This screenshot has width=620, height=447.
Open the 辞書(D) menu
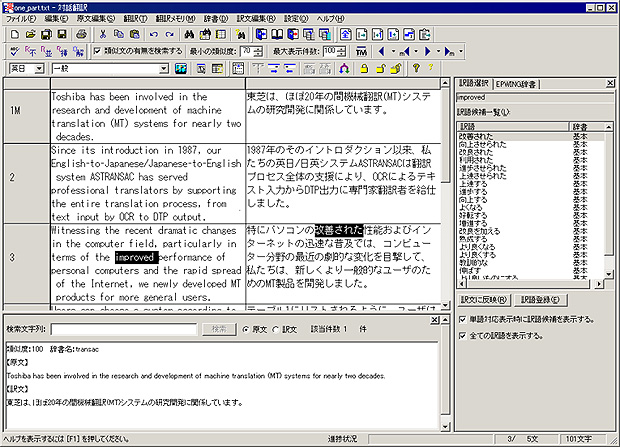(x=216, y=19)
